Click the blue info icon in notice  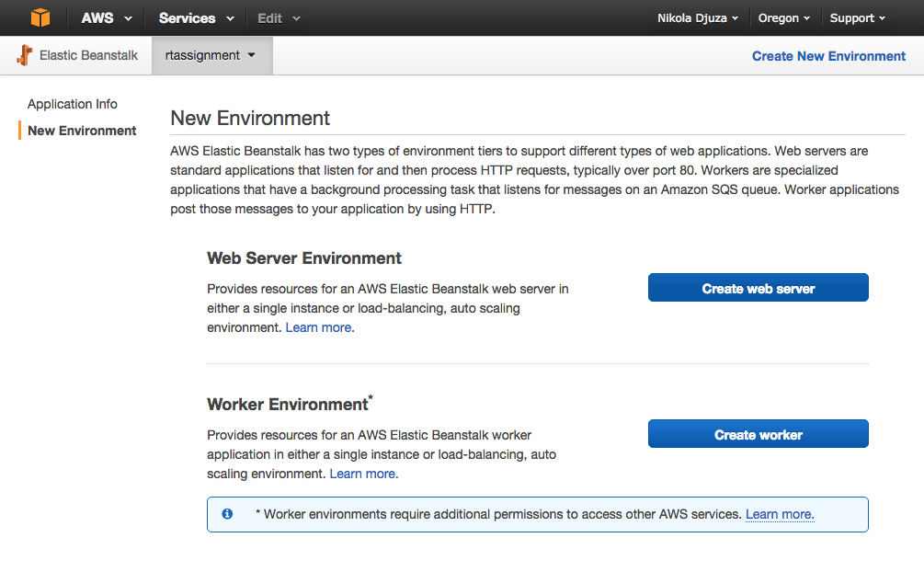click(227, 514)
